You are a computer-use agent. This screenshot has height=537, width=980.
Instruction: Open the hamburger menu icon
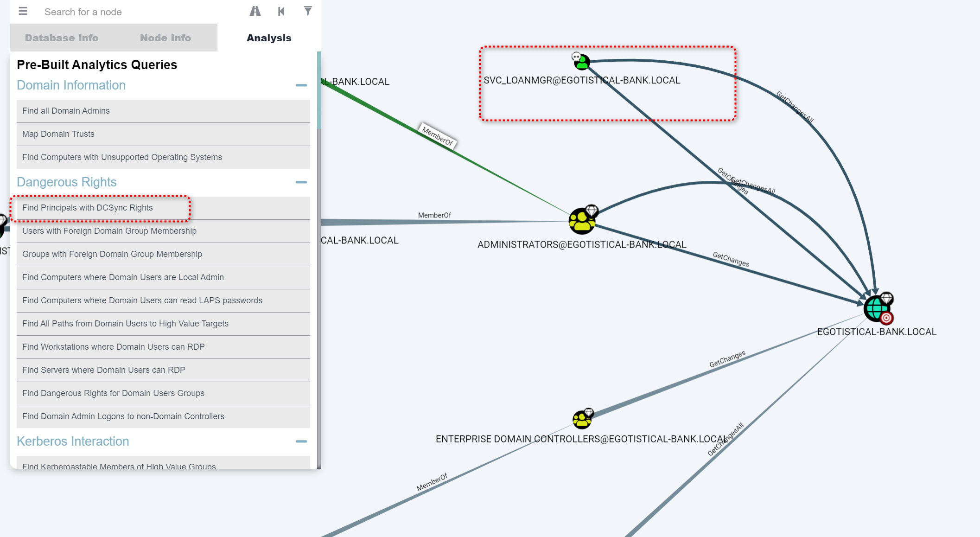pos(23,11)
